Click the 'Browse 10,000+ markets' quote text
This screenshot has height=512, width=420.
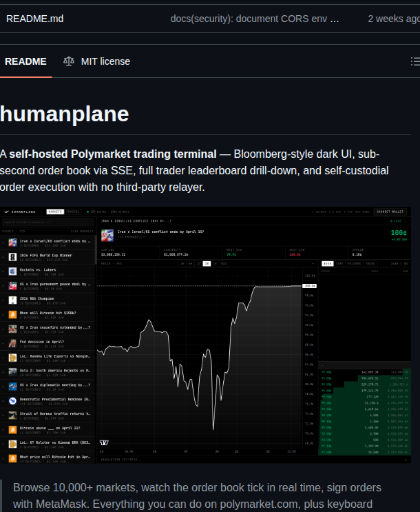click(197, 495)
